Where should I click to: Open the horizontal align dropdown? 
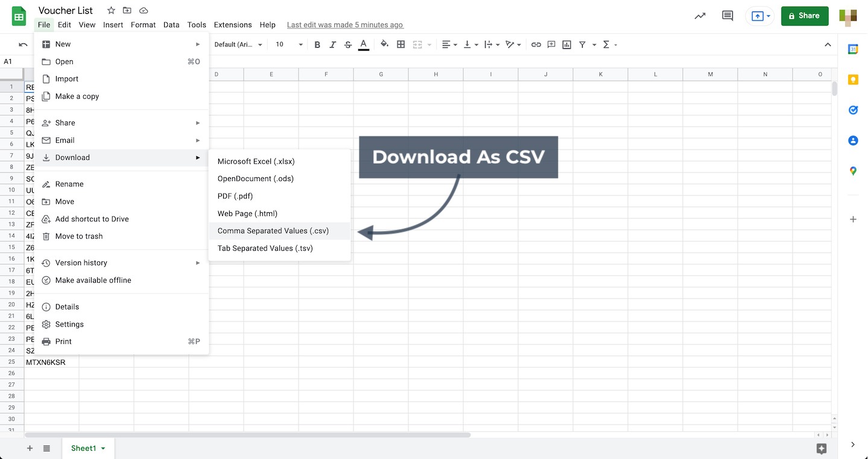(x=449, y=45)
